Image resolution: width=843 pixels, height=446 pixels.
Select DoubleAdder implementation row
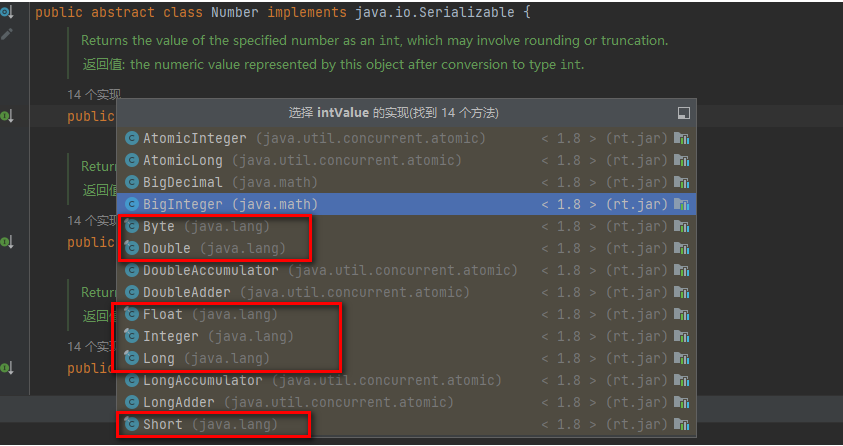click(x=406, y=292)
